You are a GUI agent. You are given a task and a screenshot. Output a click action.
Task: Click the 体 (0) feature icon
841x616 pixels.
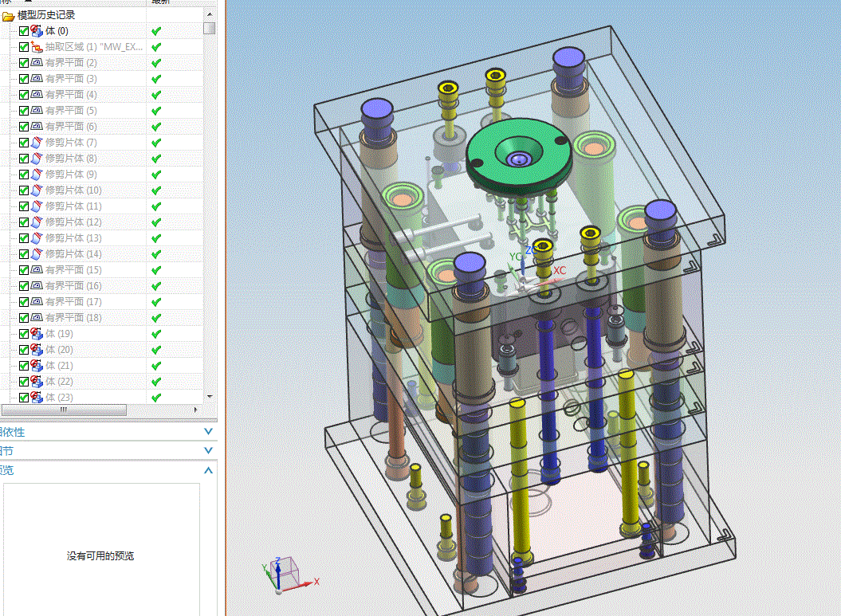(x=37, y=31)
